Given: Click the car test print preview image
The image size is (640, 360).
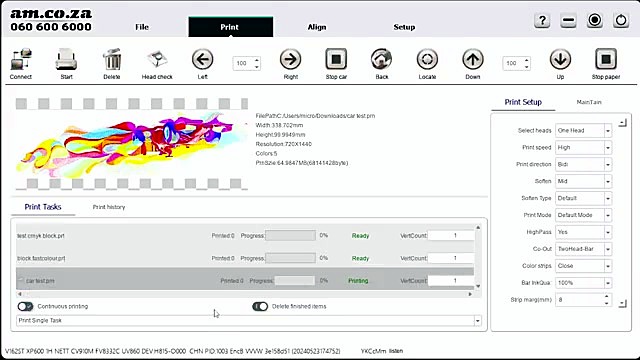Looking at the screenshot, I should coord(131,144).
